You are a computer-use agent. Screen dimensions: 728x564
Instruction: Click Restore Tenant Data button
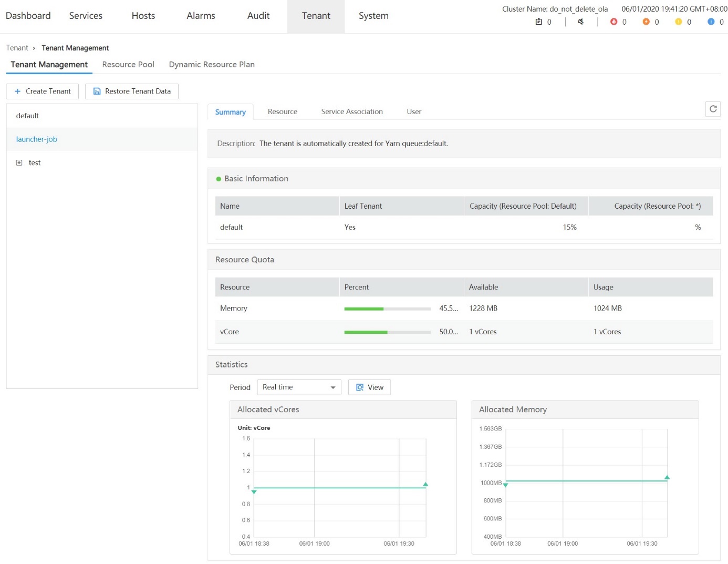click(x=132, y=91)
